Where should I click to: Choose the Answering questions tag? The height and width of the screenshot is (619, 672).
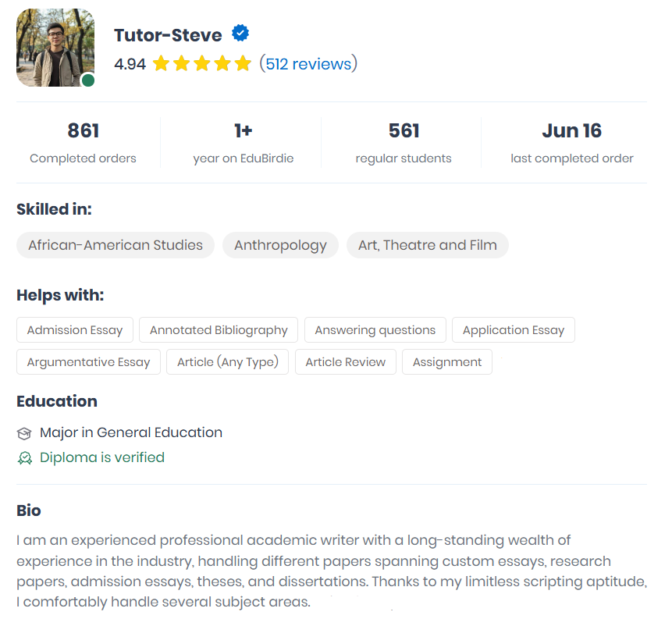375,330
